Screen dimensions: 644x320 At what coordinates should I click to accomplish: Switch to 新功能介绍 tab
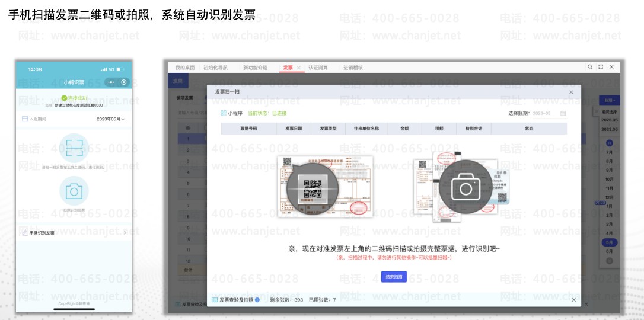pos(255,68)
